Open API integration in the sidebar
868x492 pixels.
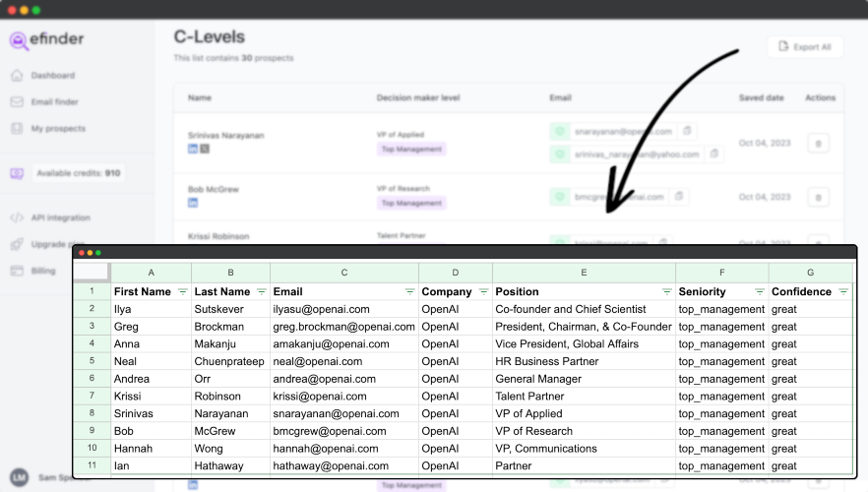[x=60, y=217]
